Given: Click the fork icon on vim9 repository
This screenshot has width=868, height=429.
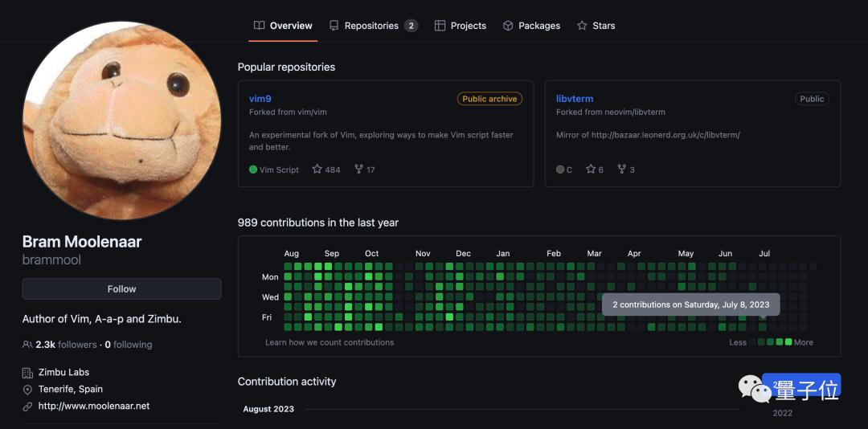Looking at the screenshot, I should tap(358, 170).
